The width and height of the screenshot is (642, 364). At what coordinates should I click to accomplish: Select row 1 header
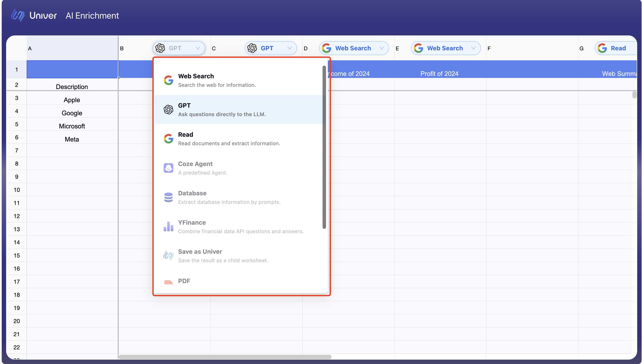[16, 69]
